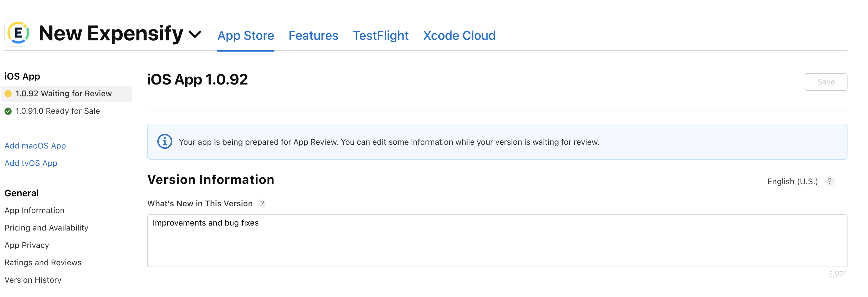This screenshot has height=297, width=868.
Task: Click the 3,974 character count
Action: 837,274
